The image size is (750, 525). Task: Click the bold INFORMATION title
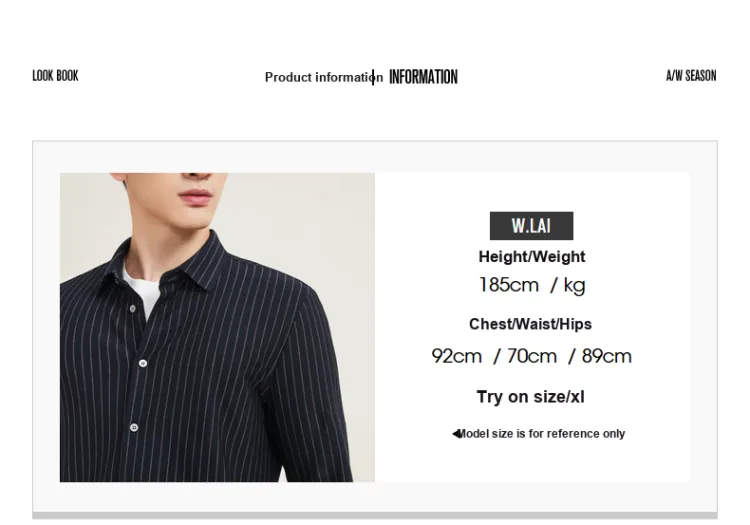(x=423, y=77)
